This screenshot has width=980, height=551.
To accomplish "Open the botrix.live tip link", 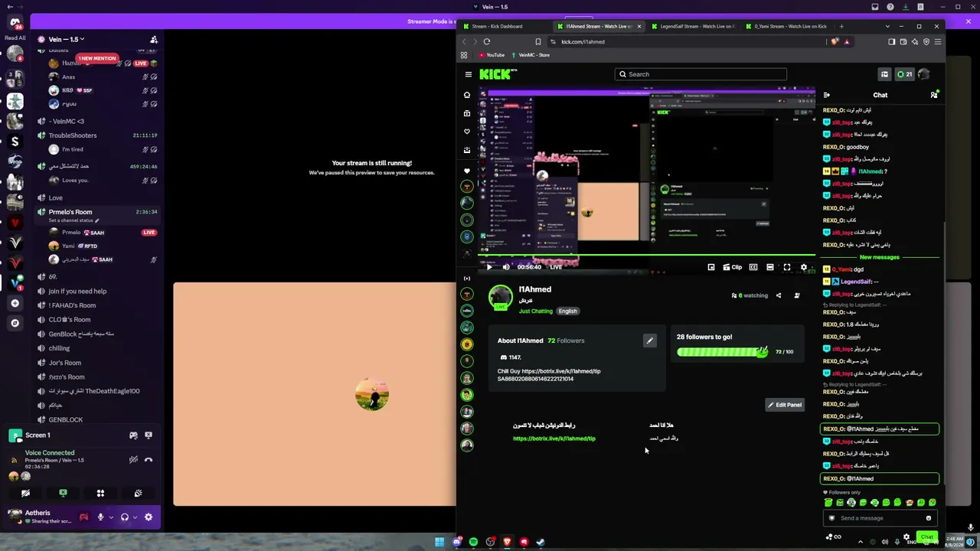I will [x=554, y=439].
